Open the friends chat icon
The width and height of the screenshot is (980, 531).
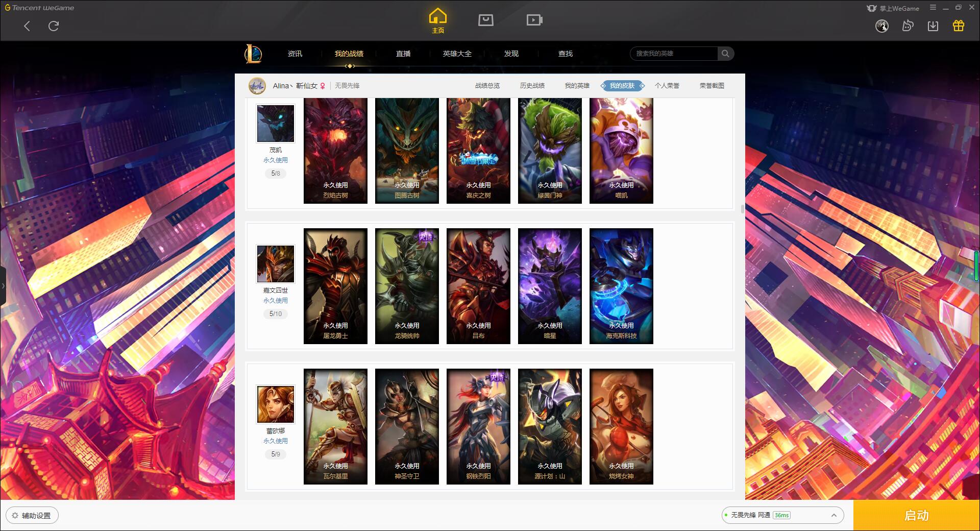tap(908, 26)
